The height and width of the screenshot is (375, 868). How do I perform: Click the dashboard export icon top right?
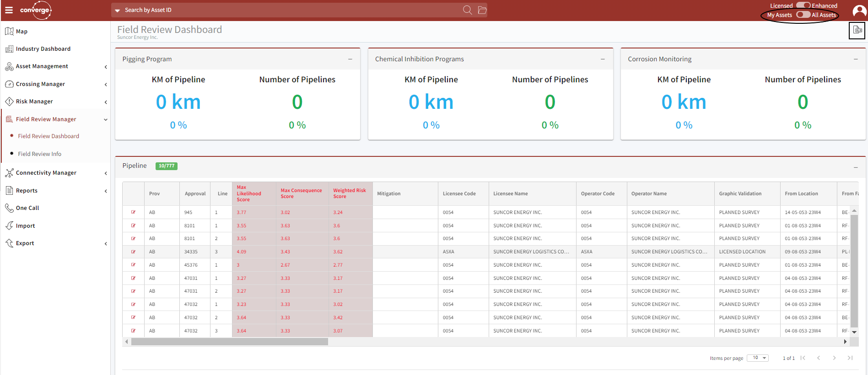[857, 31]
